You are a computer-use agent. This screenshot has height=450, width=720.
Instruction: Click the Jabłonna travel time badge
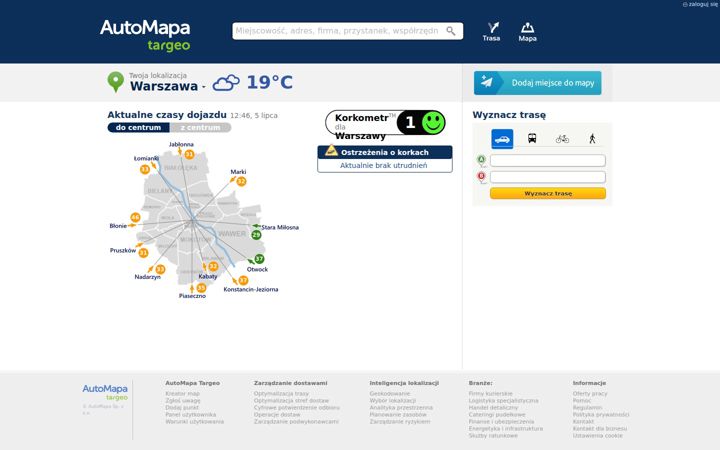pos(189,155)
